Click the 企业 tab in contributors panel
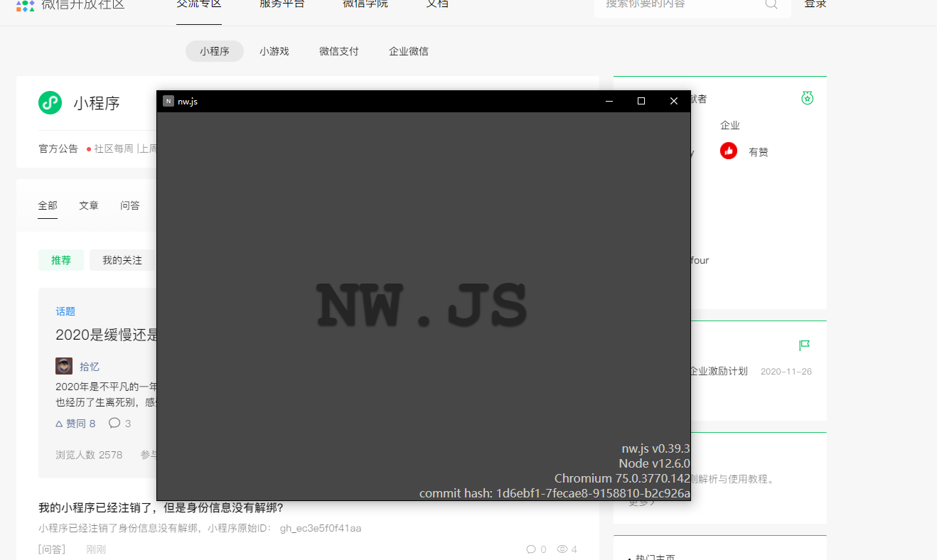The image size is (937, 560). coord(730,125)
